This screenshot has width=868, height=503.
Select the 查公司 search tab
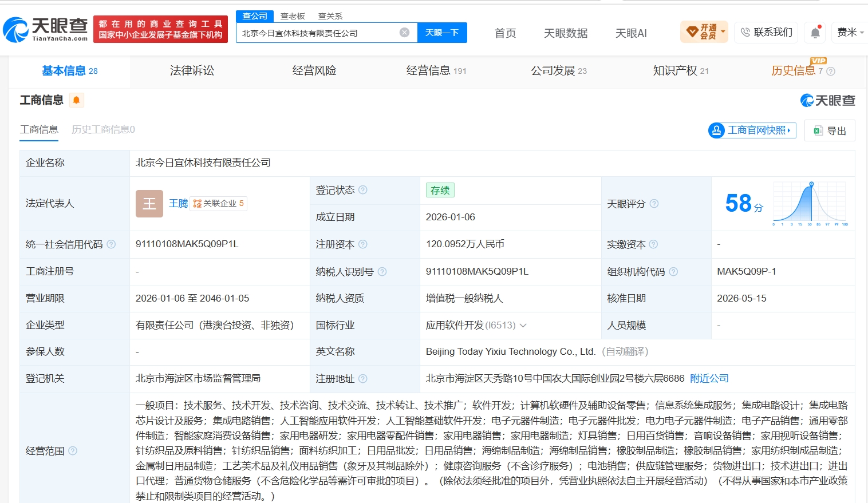pos(255,16)
